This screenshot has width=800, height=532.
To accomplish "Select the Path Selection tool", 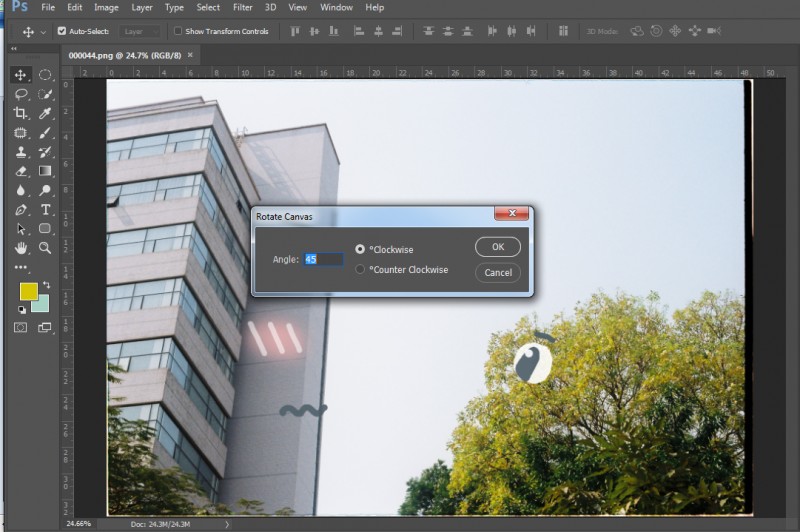I will pyautogui.click(x=20, y=229).
